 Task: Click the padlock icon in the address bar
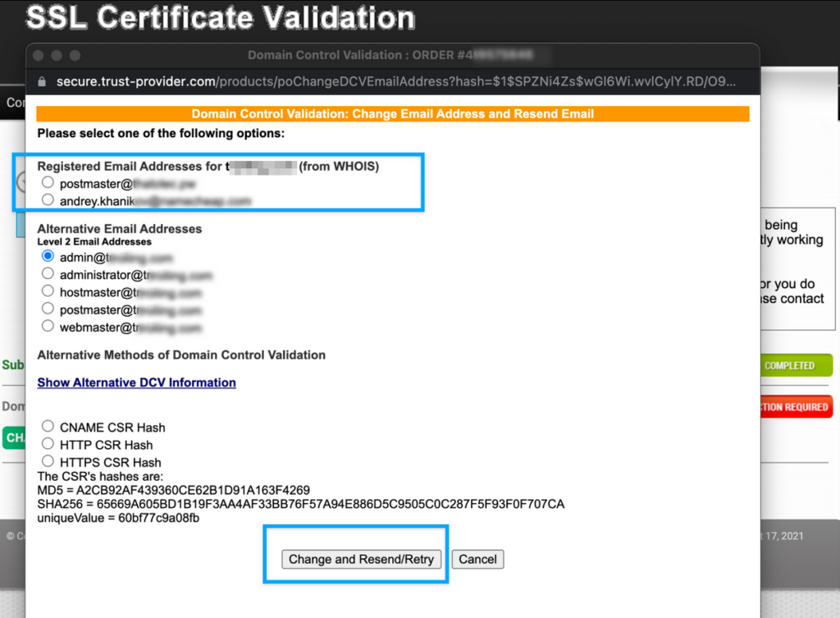[42, 81]
